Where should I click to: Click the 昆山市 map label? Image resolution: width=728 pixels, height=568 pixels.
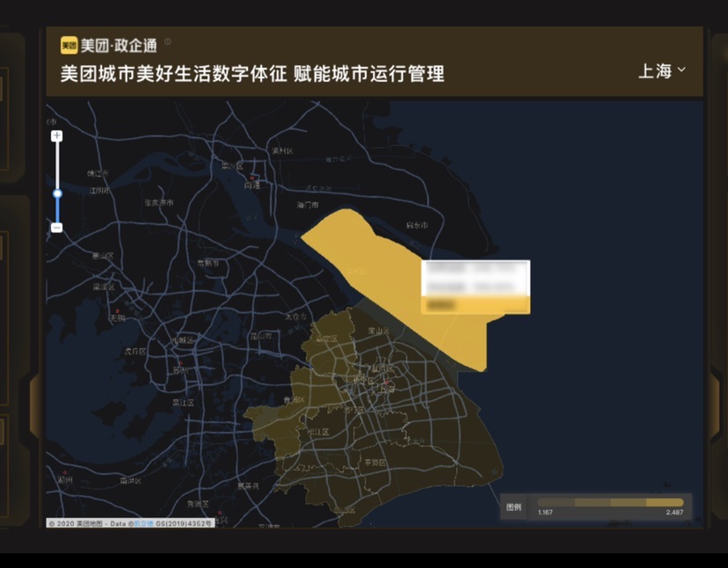click(261, 335)
